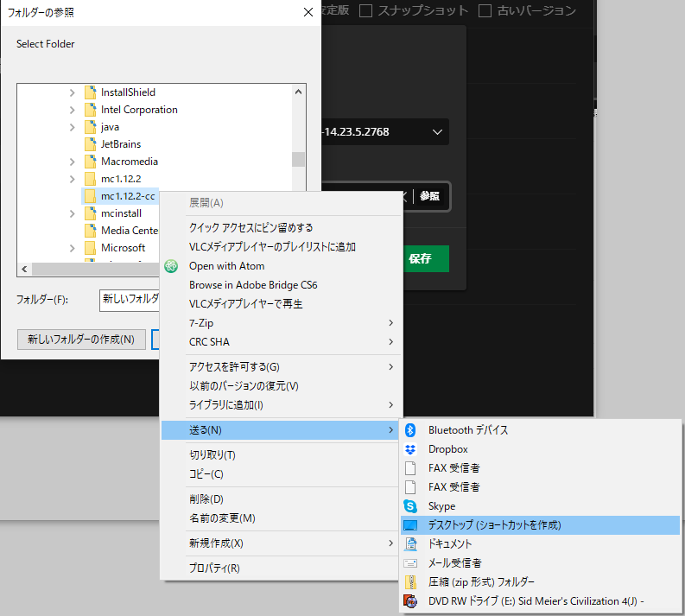This screenshot has width=685, height=616.
Task: Expand the mc1.12.2 folder node
Action: coord(72,179)
